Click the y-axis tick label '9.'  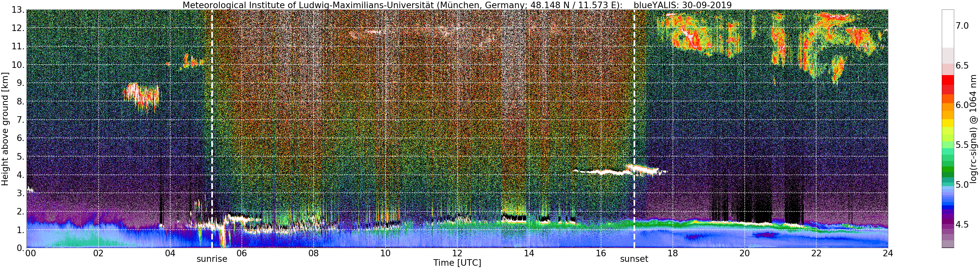pos(20,83)
